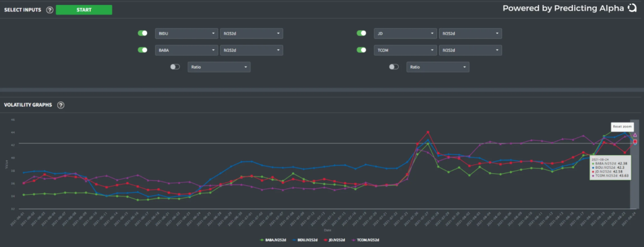Click the SELECT INPUTS heading
The image size is (644, 247).
point(23,10)
